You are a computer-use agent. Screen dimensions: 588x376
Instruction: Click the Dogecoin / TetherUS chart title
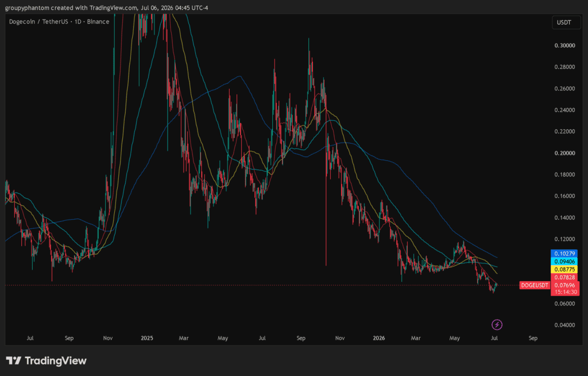(59, 21)
